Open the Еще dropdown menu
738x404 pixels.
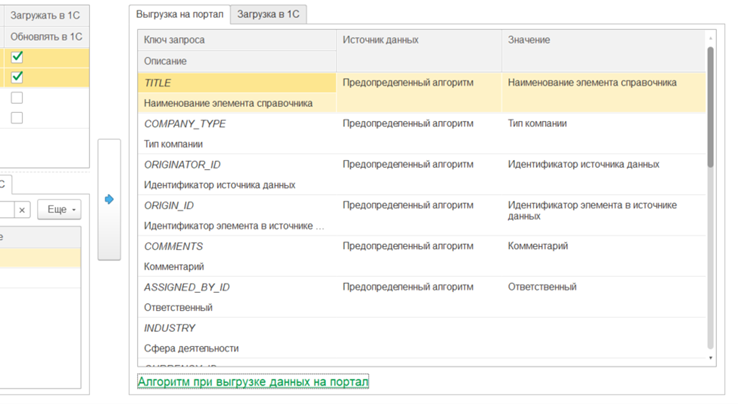coord(59,210)
